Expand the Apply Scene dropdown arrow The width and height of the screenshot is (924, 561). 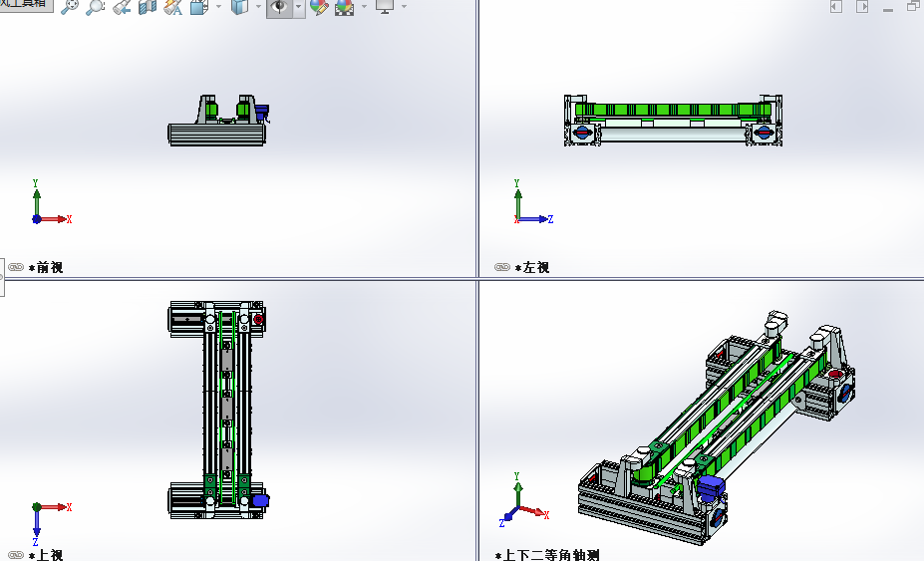(364, 7)
